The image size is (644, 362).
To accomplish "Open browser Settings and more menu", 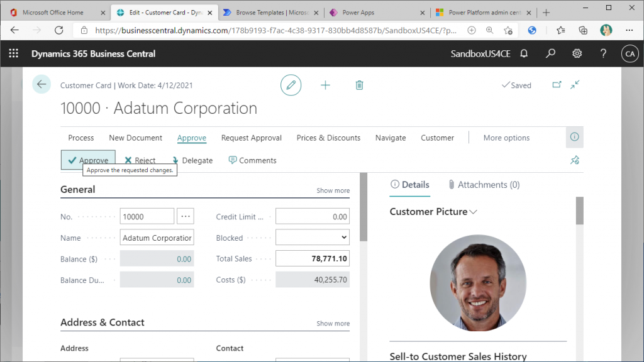I will (x=629, y=30).
